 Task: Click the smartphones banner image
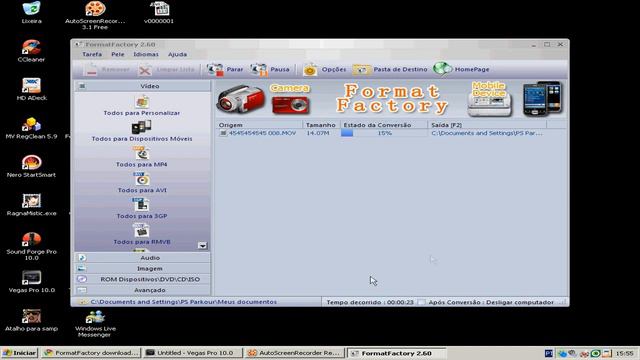click(542, 98)
